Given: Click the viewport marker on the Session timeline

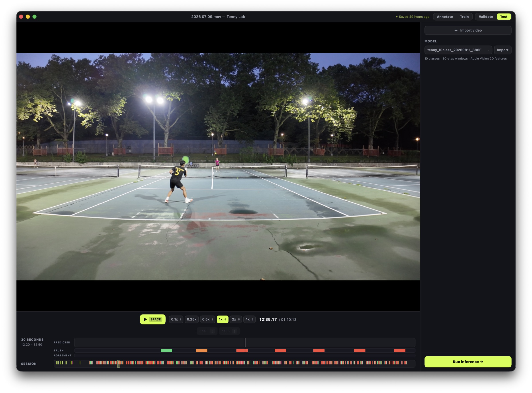Looking at the screenshot, I should coord(118,363).
